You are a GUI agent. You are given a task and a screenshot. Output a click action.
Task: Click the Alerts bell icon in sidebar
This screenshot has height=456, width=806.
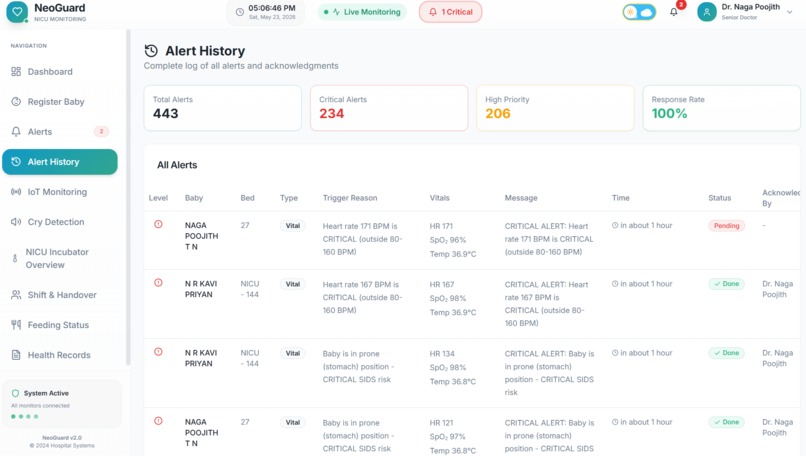[16, 132]
